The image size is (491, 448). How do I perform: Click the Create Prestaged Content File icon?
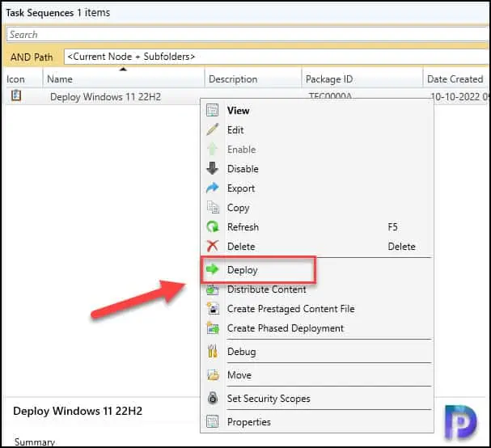tap(214, 308)
